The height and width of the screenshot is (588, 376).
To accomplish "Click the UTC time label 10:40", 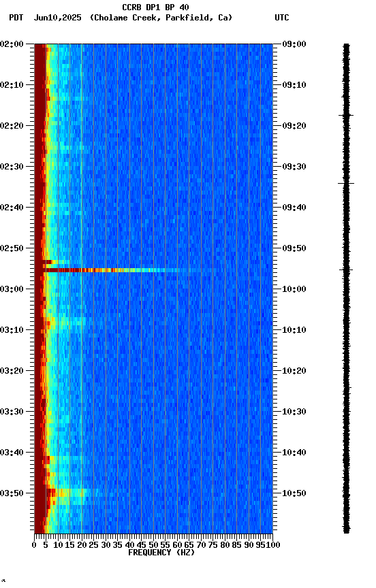I will (294, 453).
